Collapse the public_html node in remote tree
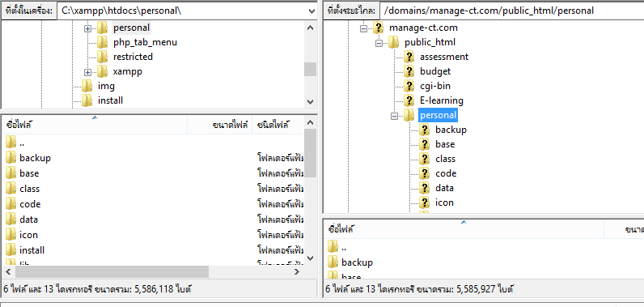Image resolution: width=644 pixels, height=307 pixels. [x=379, y=43]
